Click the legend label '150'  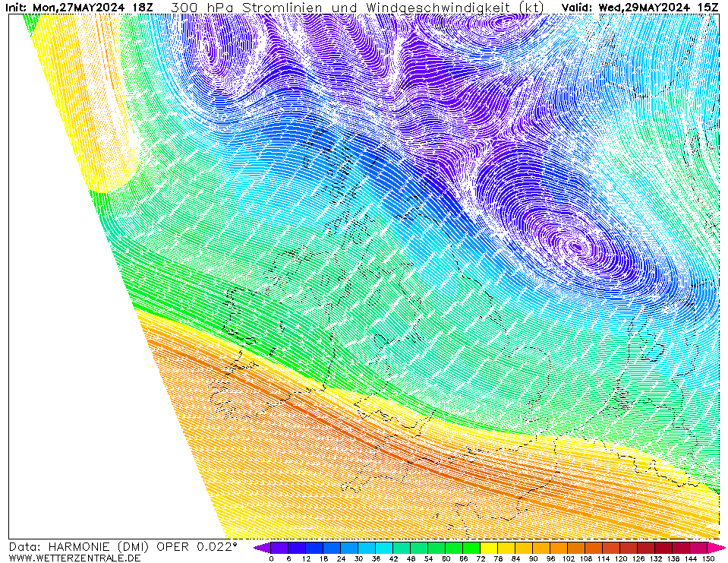pos(708,558)
